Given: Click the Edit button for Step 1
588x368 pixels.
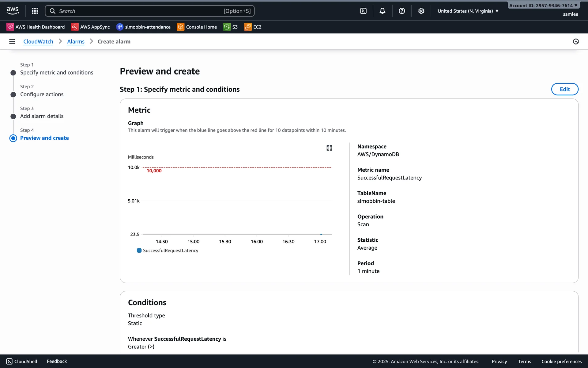Looking at the screenshot, I should [x=564, y=89].
